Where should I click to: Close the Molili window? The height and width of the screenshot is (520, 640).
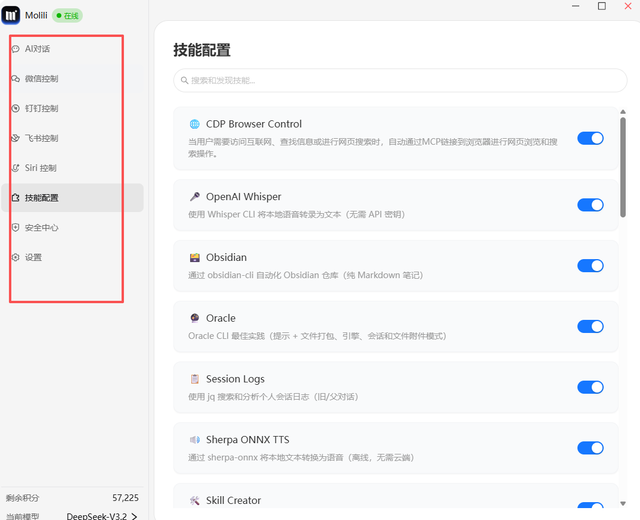[x=628, y=6]
